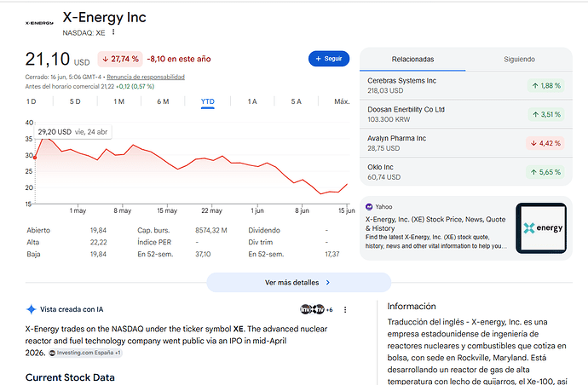Open the Oklo Inc row

pos(466,172)
